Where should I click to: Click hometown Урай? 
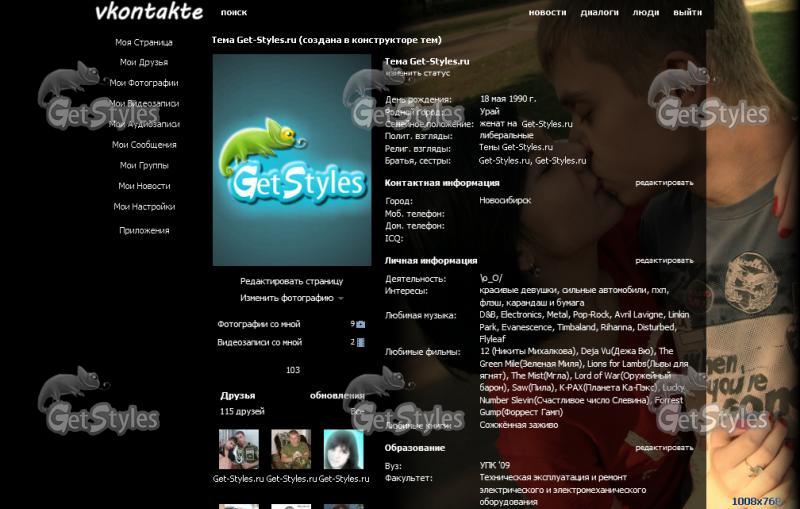[490, 111]
